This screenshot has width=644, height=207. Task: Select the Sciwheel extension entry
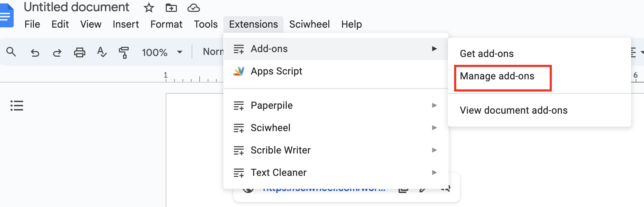(x=336, y=128)
